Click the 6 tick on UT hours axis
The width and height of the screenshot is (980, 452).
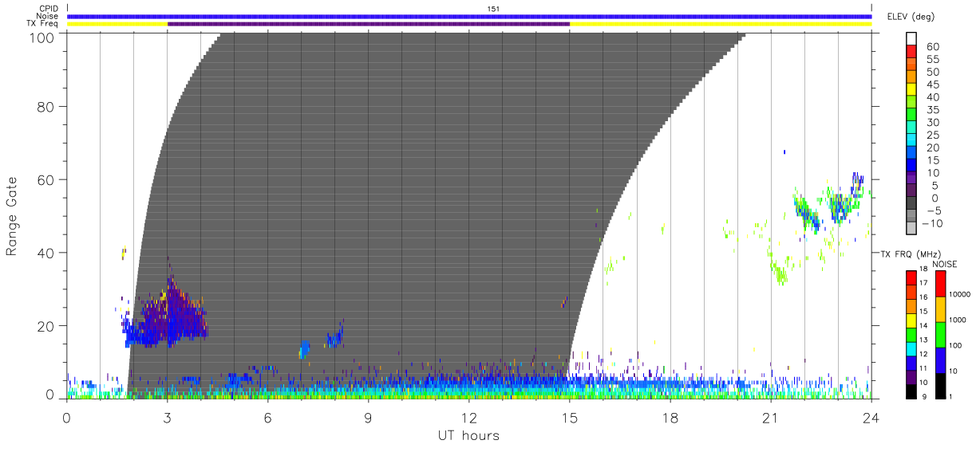pos(268,418)
